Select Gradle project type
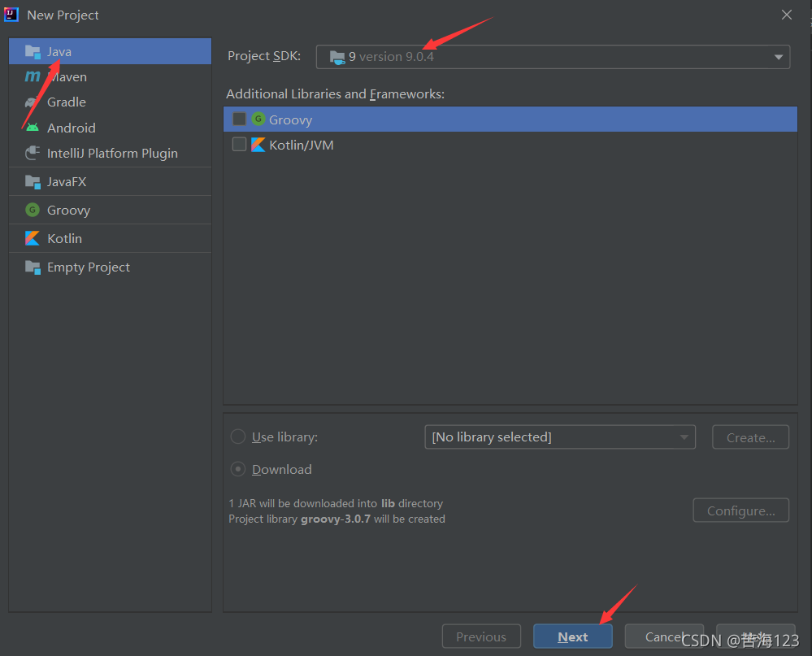Screen dimensions: 812x656 [x=111, y=102]
